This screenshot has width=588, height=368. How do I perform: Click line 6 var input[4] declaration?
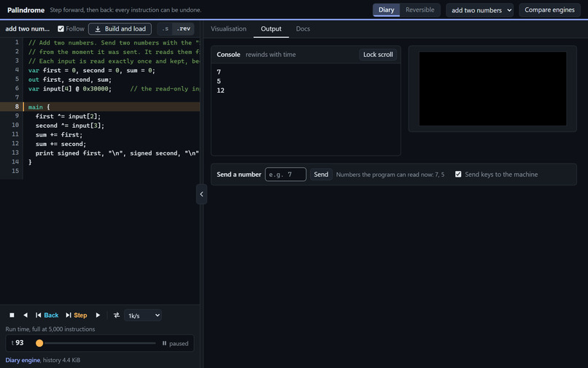click(70, 88)
